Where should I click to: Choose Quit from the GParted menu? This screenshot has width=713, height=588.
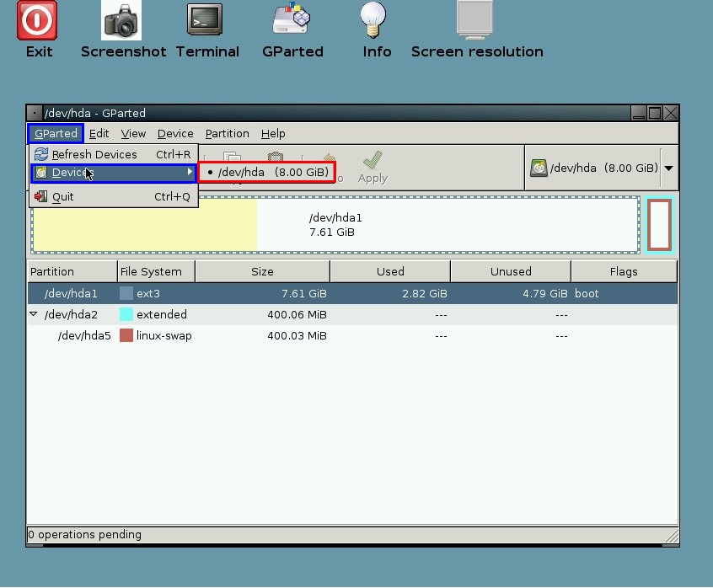tap(113, 197)
